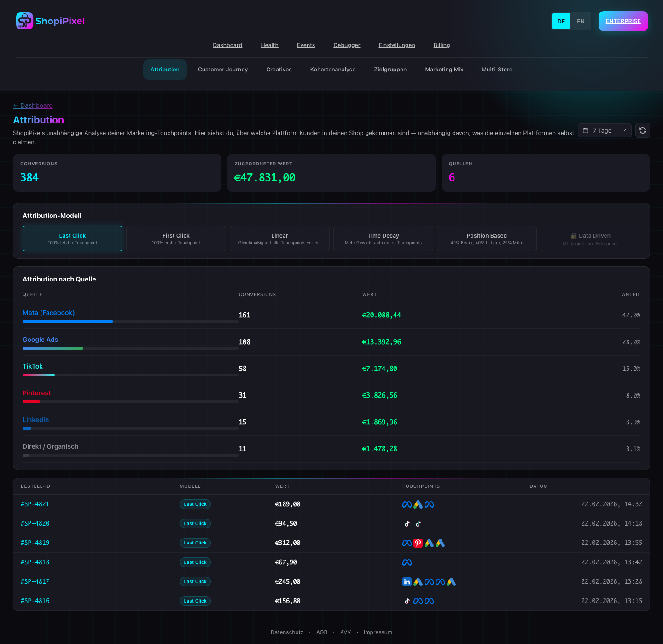Select the First Click attribution model
Image resolution: width=663 pixels, height=644 pixels.
point(176,238)
